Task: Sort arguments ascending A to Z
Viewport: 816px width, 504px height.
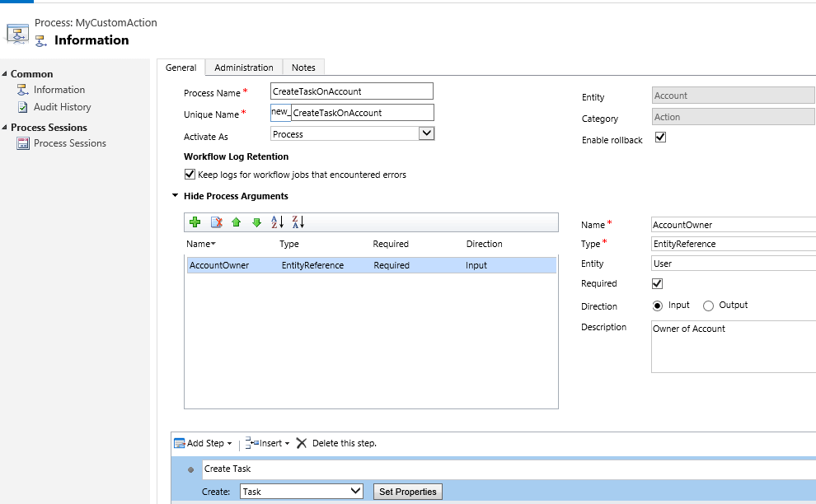Action: coord(278,222)
